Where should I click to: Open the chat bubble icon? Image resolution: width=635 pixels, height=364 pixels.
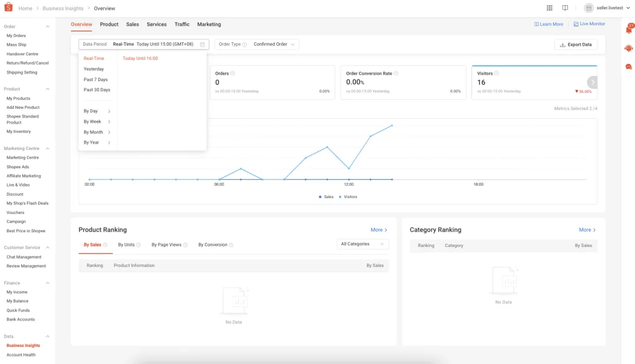[629, 67]
